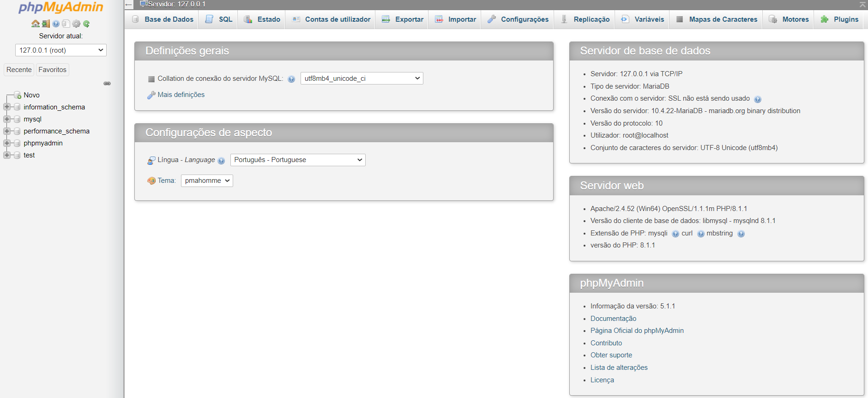This screenshot has height=398, width=868.
Task: Switch to the SQL tab
Action: coord(218,19)
